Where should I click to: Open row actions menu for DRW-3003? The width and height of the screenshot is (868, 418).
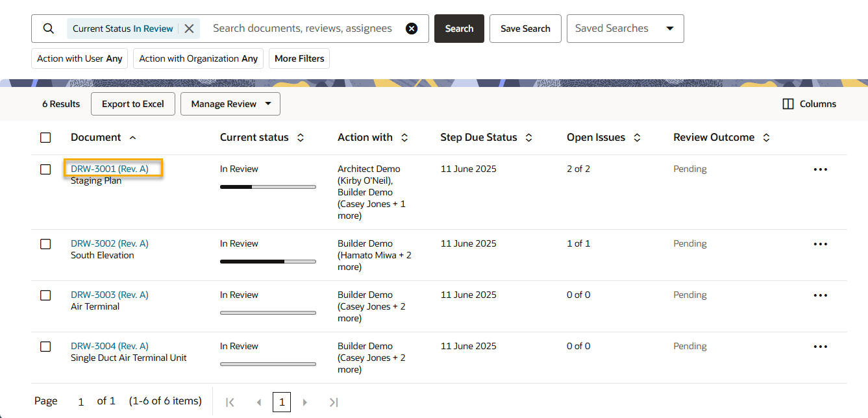tap(820, 295)
